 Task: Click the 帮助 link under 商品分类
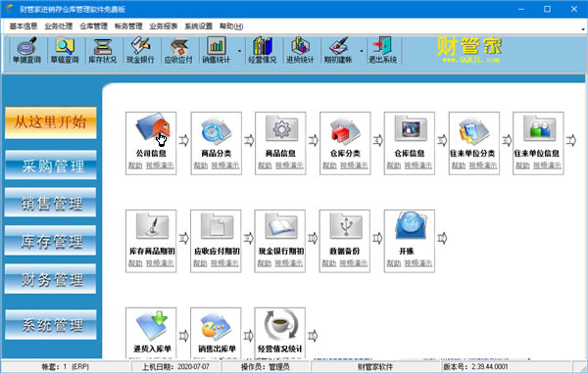pyautogui.click(x=201, y=165)
